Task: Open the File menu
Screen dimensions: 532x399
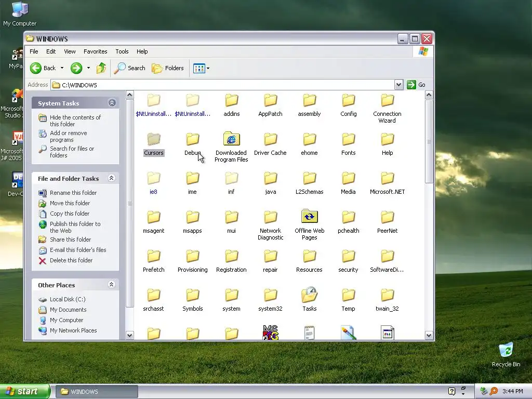Action: pyautogui.click(x=34, y=51)
